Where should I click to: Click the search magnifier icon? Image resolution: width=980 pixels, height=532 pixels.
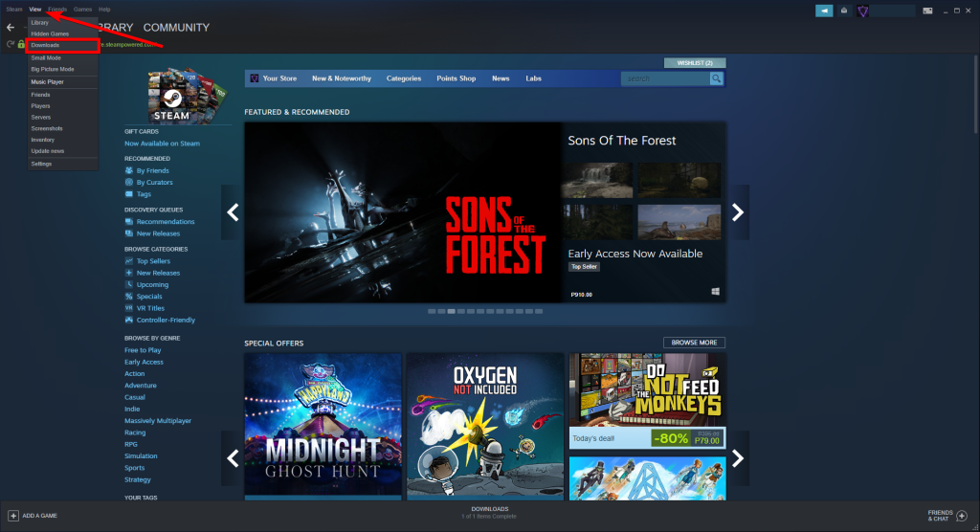pyautogui.click(x=716, y=78)
